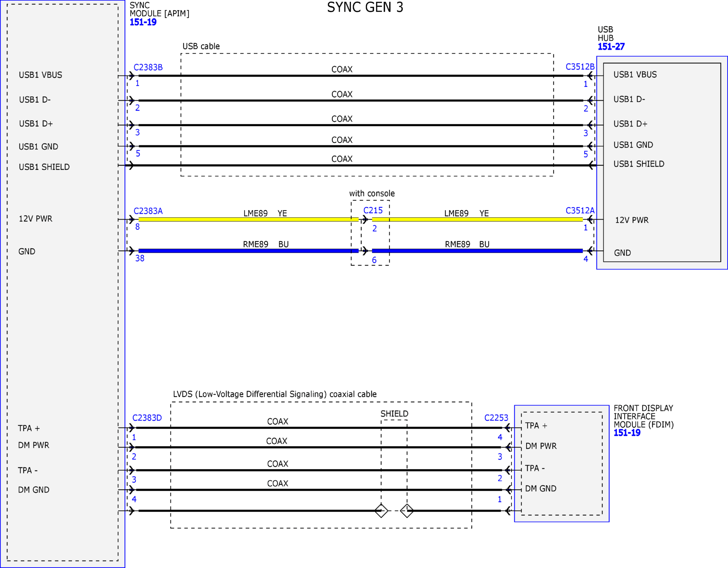The width and height of the screenshot is (728, 568).
Task: Select TPA + in the FDIM box
Action: point(536,426)
